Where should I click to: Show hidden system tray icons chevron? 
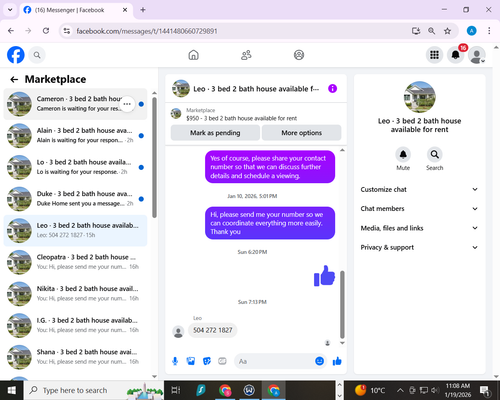[400, 390]
